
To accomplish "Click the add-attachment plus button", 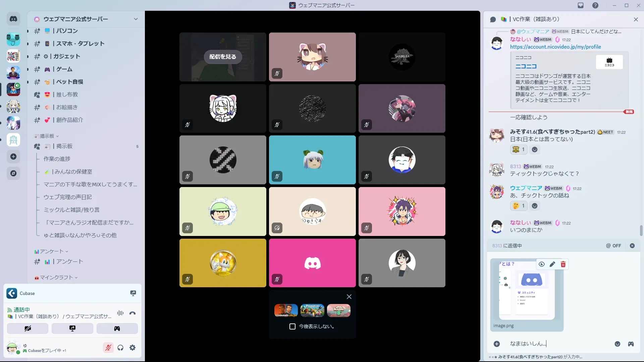I will (496, 344).
